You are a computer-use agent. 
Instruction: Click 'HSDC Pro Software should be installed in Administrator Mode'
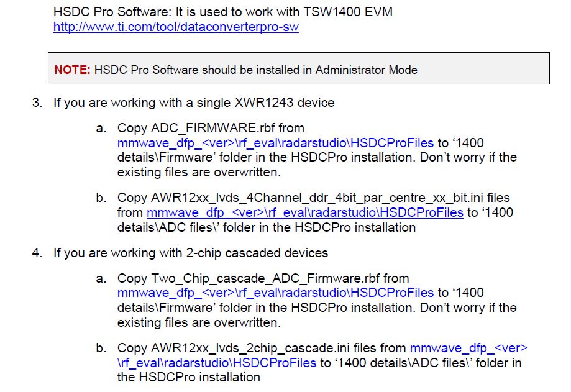(x=255, y=70)
